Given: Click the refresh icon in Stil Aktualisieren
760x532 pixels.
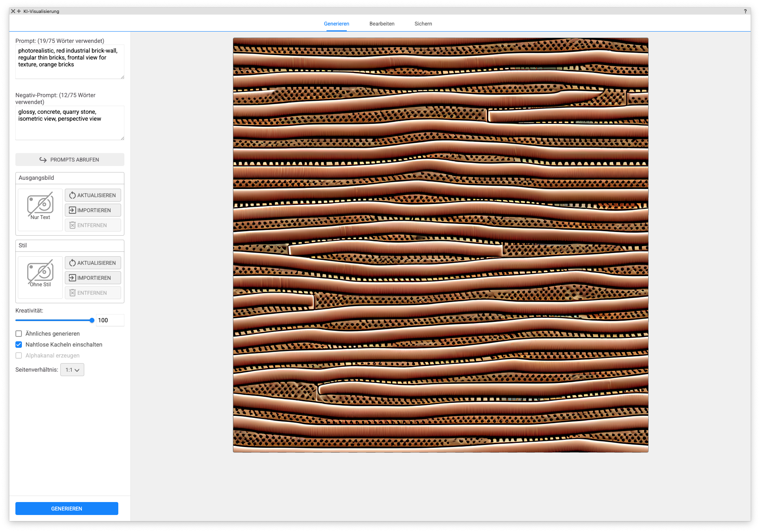Looking at the screenshot, I should (72, 263).
